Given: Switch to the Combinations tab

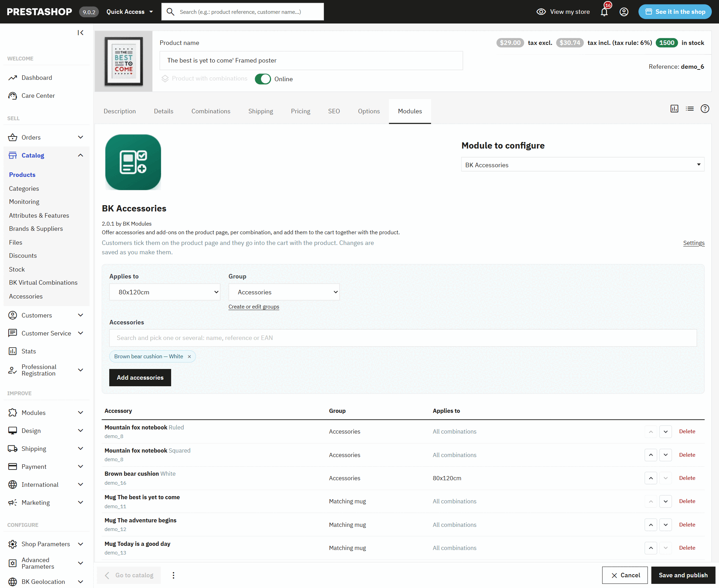Looking at the screenshot, I should 211,111.
